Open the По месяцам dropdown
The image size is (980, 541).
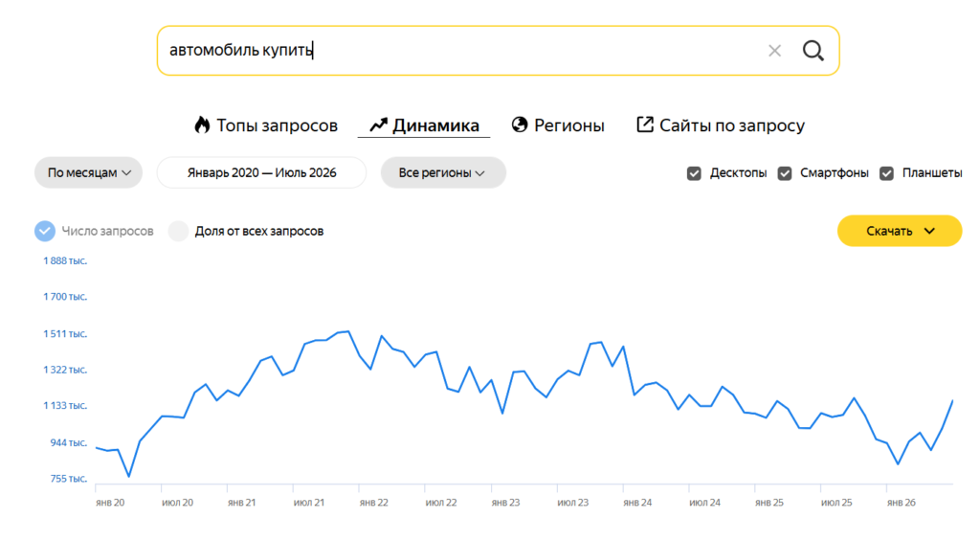coord(88,172)
